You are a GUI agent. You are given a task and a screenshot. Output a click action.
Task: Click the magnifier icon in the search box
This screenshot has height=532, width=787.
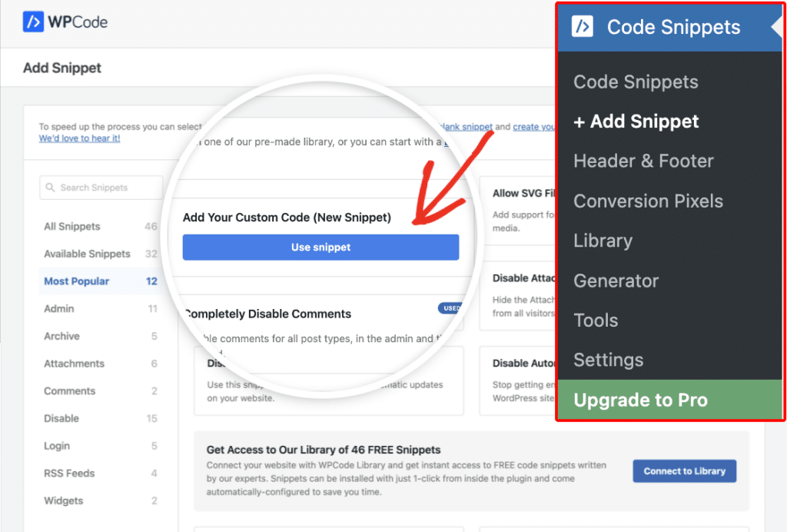pyautogui.click(x=51, y=187)
